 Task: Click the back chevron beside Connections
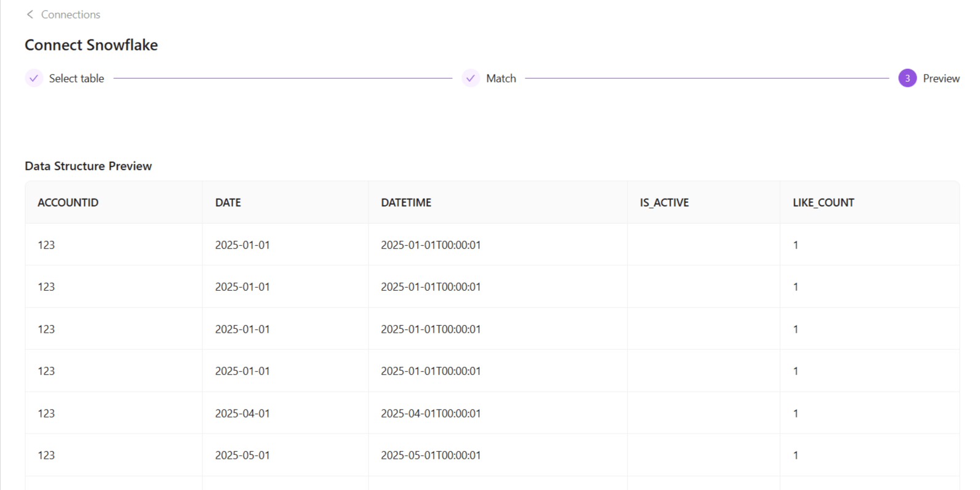pyautogui.click(x=30, y=14)
